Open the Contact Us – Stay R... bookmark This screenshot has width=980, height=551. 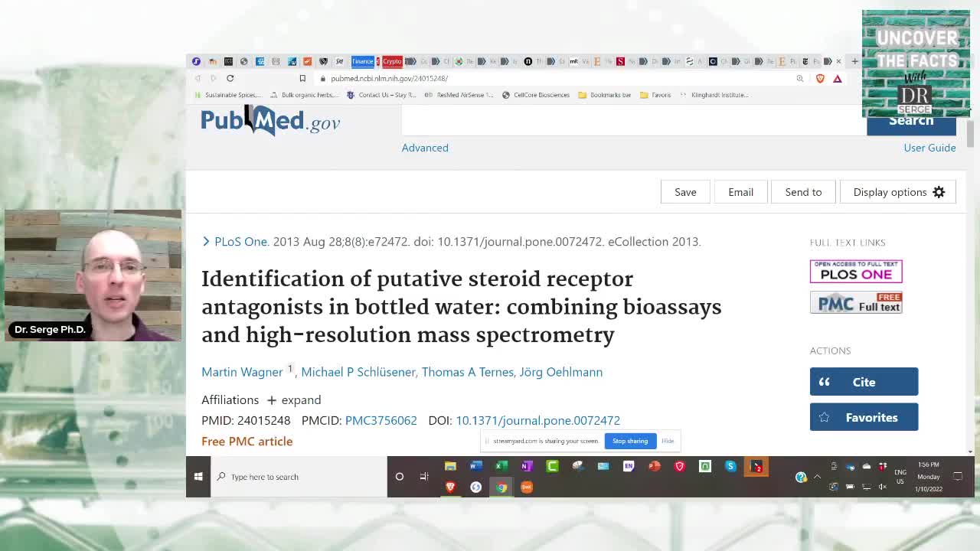click(x=381, y=95)
